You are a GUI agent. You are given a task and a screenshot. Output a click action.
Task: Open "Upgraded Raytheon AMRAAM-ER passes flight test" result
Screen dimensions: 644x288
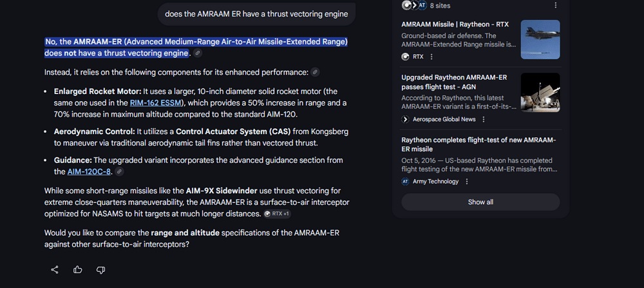pos(454,82)
